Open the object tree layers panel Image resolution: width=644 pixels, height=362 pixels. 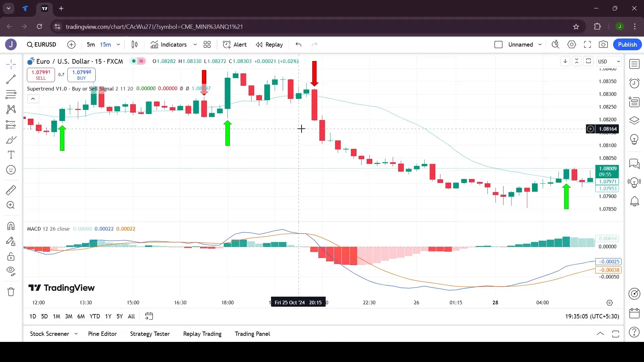point(634,120)
